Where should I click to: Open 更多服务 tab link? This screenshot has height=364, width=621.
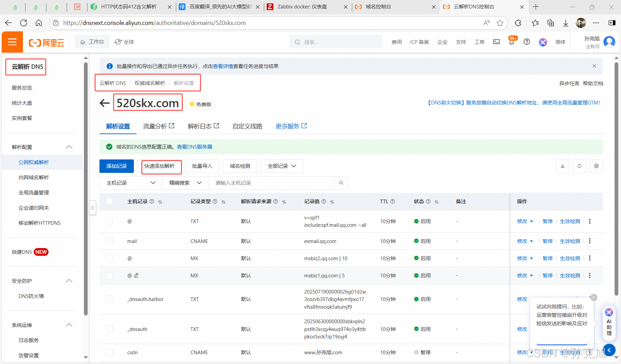coord(291,126)
